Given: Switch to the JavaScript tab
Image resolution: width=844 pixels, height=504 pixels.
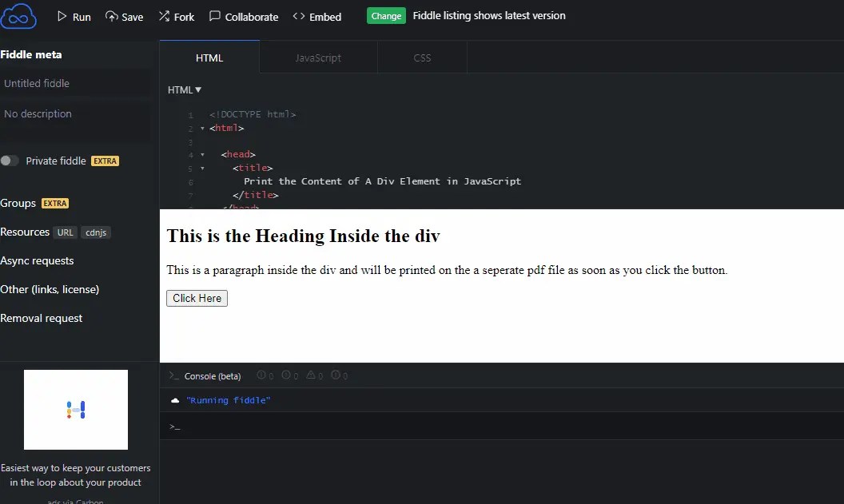Looking at the screenshot, I should click(x=317, y=58).
